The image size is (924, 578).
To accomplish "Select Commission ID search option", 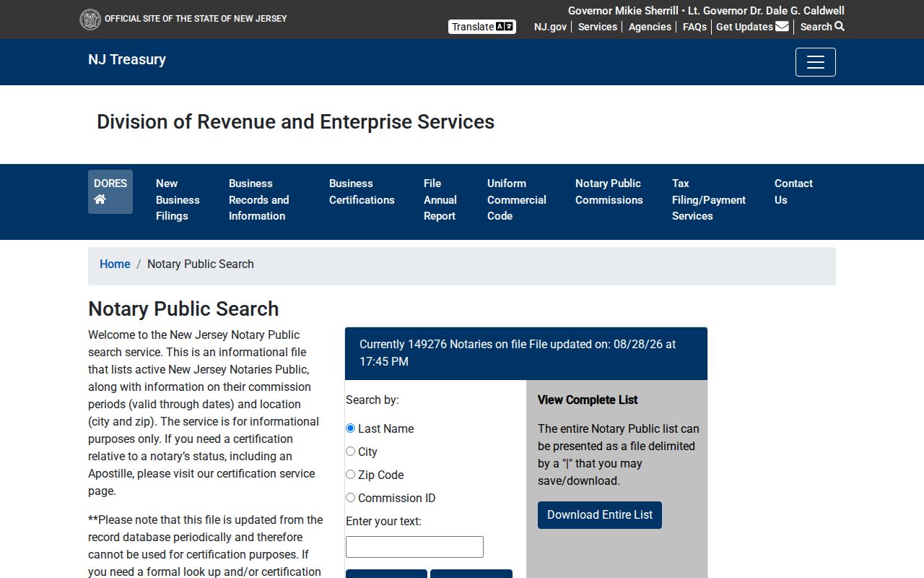I will 351,498.
